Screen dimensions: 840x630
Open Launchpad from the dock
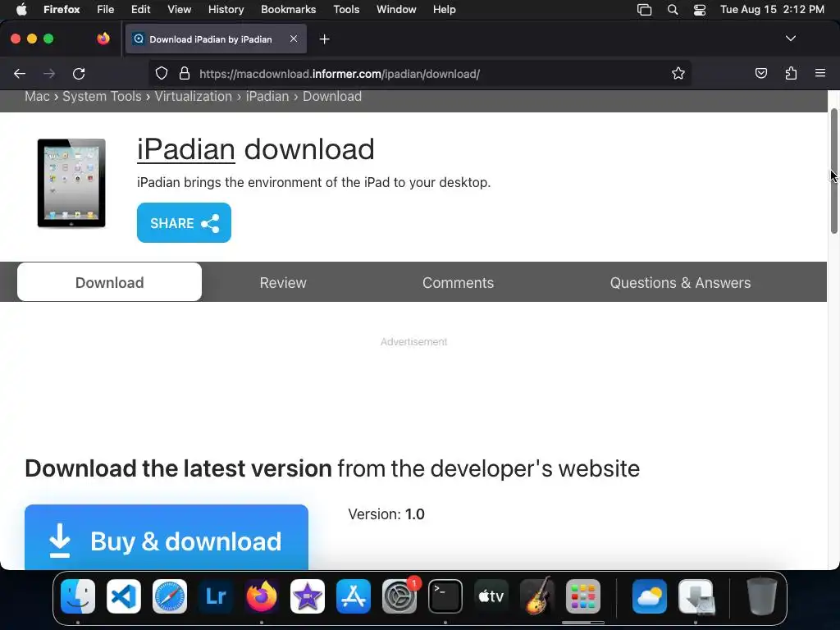coord(583,596)
